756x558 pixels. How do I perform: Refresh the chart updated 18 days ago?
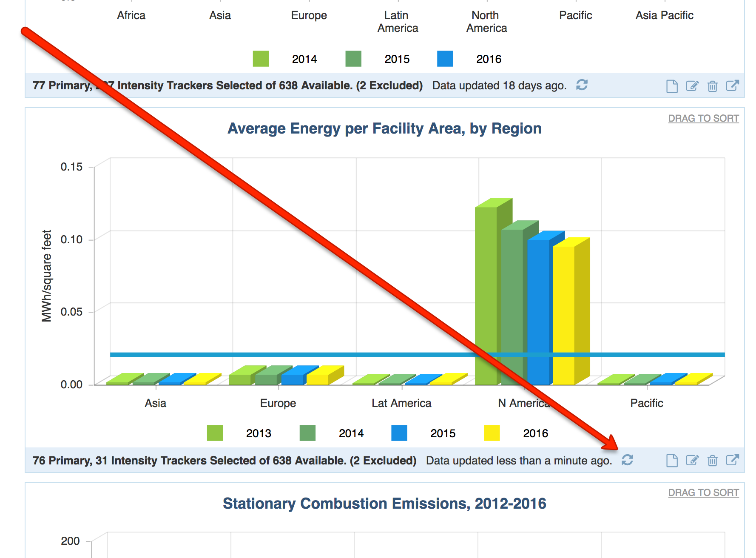click(x=582, y=85)
